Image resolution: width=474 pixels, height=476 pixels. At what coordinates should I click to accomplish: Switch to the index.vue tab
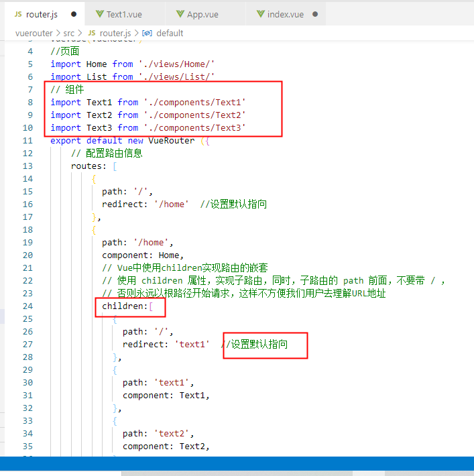[286, 14]
